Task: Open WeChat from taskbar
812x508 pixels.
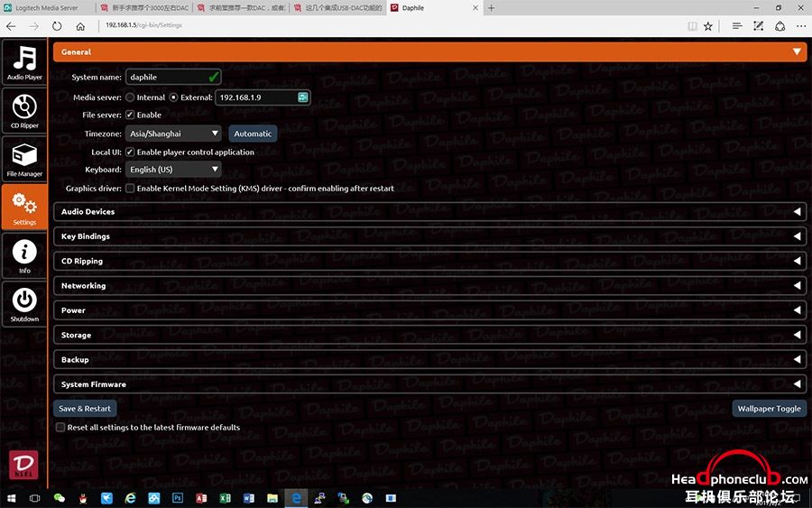Action: pos(59,498)
